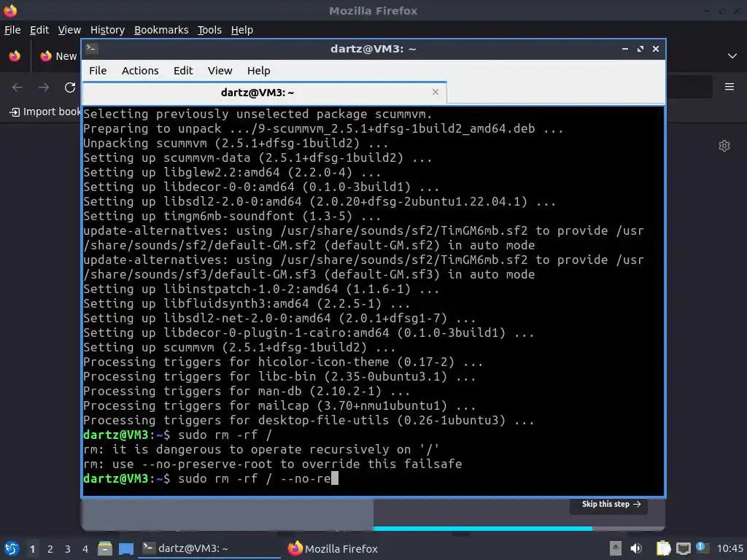Open Firefox new tab settings gear
747x560 pixels.
(724, 146)
